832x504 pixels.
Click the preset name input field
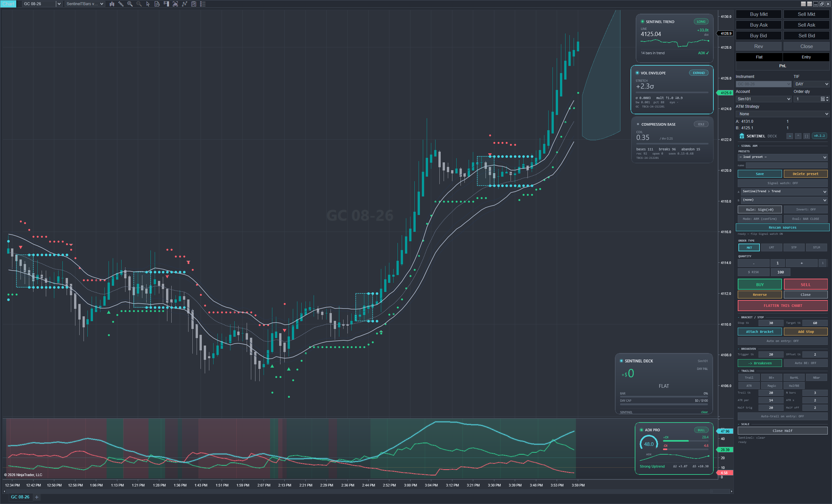pyautogui.click(x=786, y=165)
